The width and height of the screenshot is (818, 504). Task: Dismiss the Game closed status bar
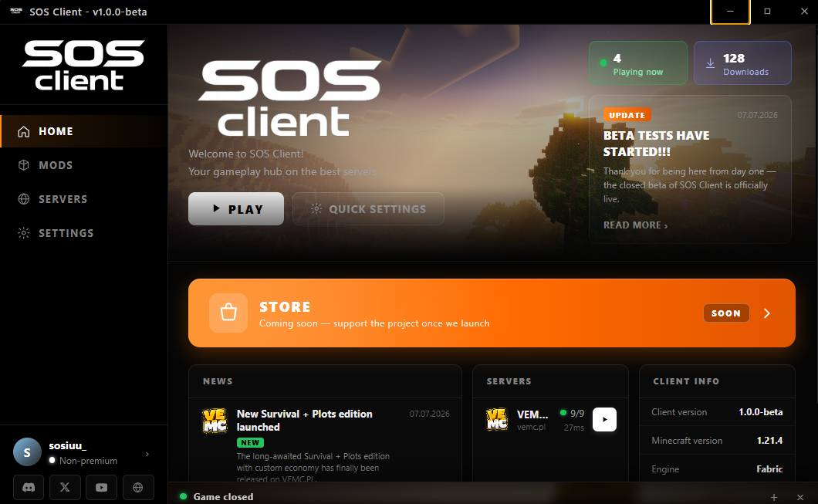(x=800, y=497)
